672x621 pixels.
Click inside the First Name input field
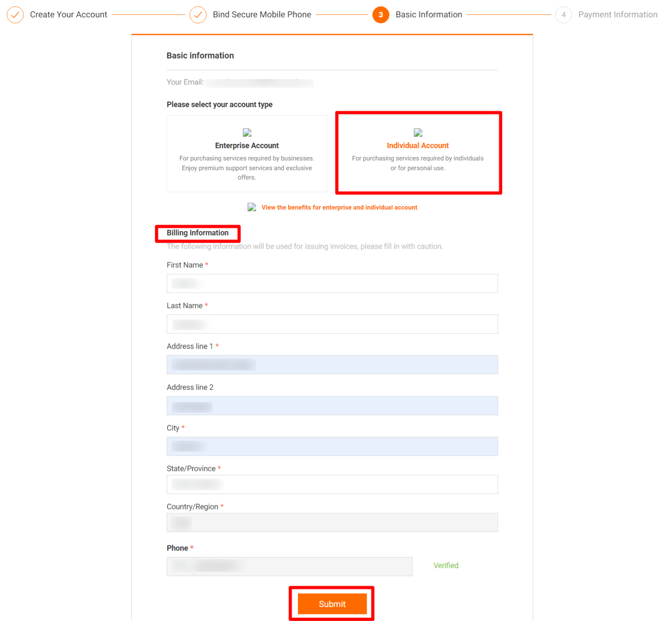(x=332, y=283)
